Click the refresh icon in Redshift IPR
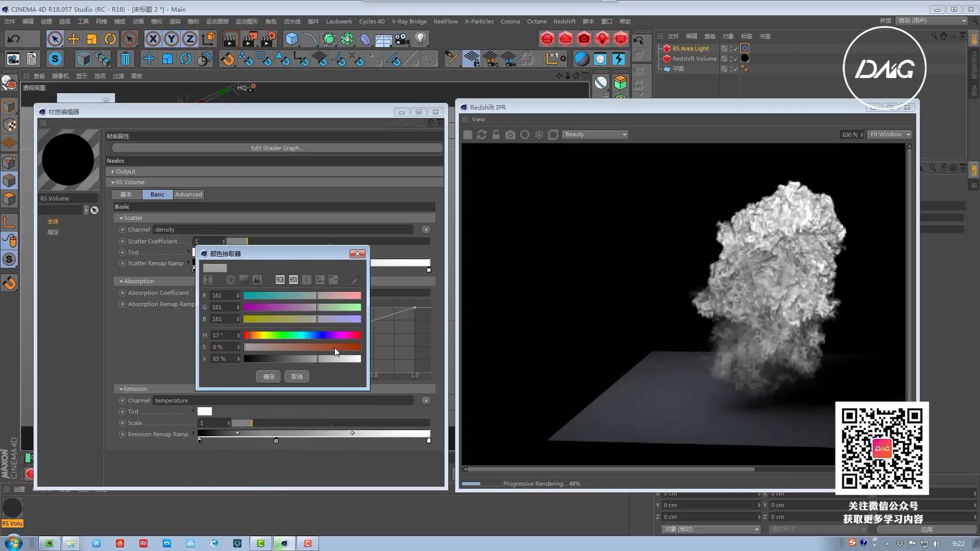Image resolution: width=980 pixels, height=551 pixels. [481, 135]
